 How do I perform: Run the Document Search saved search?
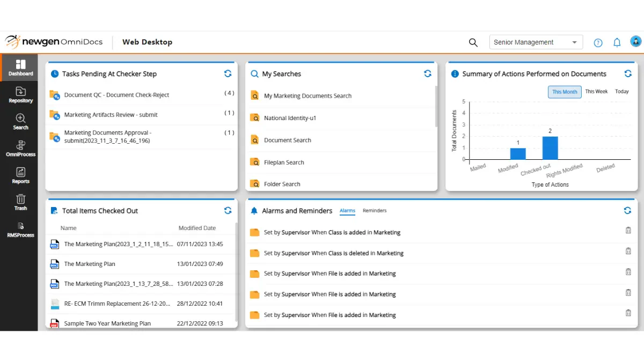coord(287,140)
